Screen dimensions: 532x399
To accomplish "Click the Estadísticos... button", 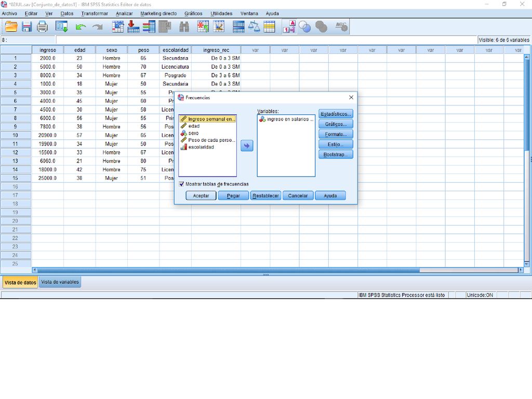I will point(336,114).
